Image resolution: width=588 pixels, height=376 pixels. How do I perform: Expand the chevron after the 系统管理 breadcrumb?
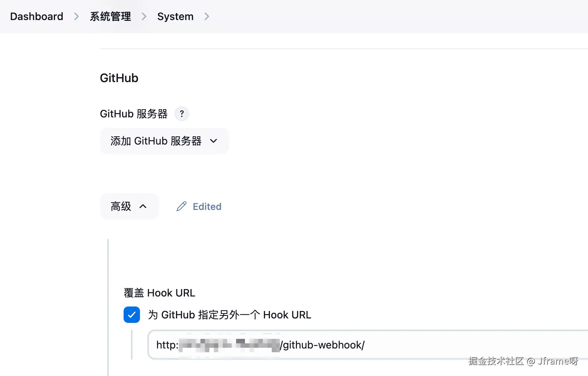144,16
